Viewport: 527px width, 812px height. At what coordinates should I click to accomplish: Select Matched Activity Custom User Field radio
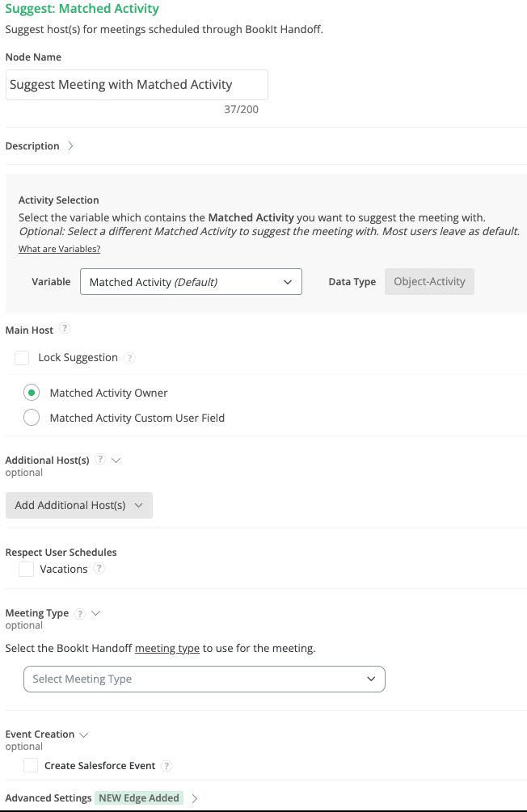[32, 418]
